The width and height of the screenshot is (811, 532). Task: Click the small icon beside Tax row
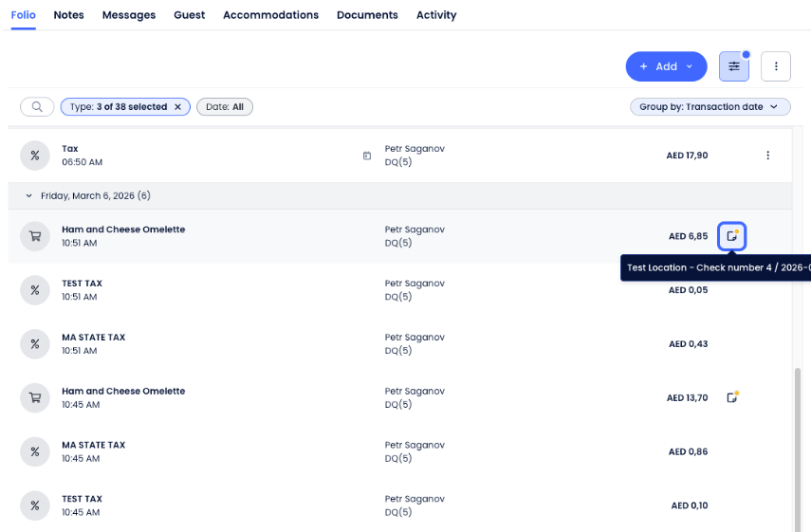[367, 156]
